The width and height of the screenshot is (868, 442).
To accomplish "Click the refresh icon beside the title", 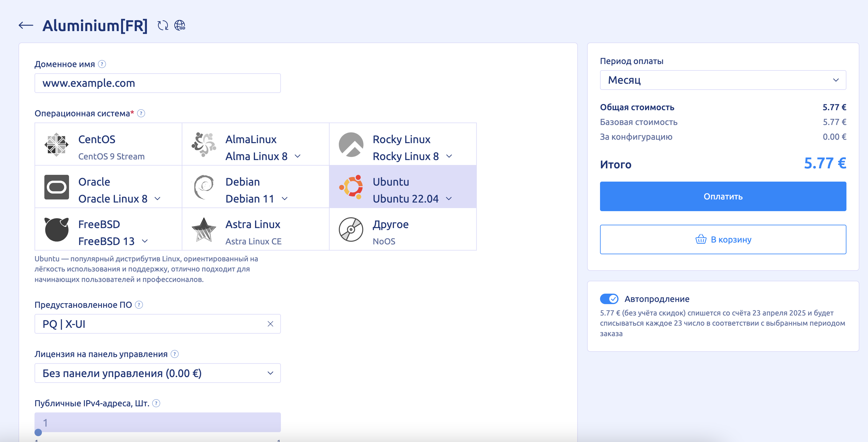I will pos(163,25).
